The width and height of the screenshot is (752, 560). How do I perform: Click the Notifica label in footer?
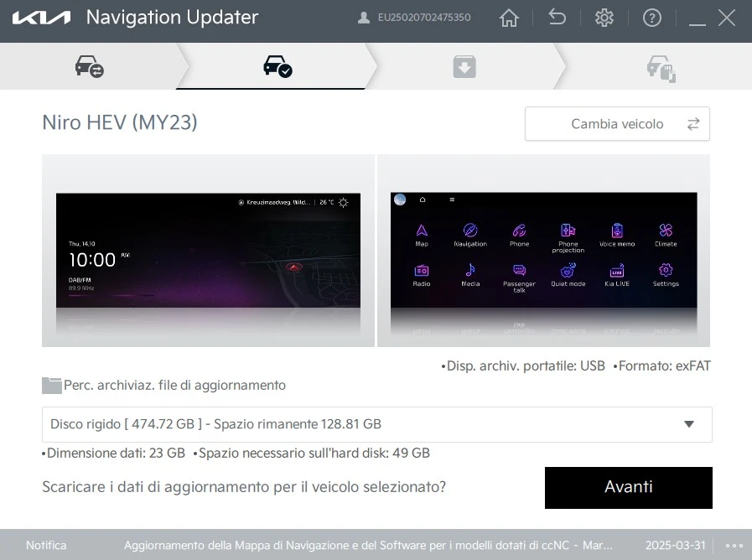(x=46, y=545)
